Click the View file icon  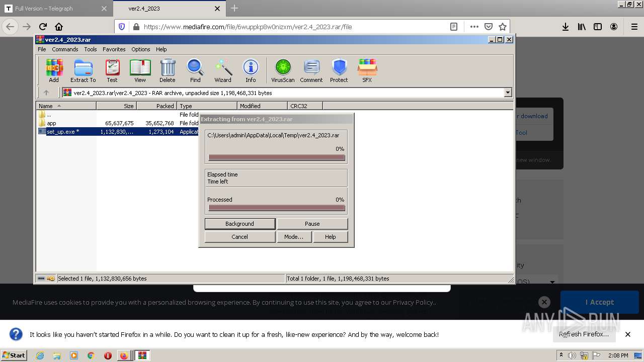[x=140, y=70]
